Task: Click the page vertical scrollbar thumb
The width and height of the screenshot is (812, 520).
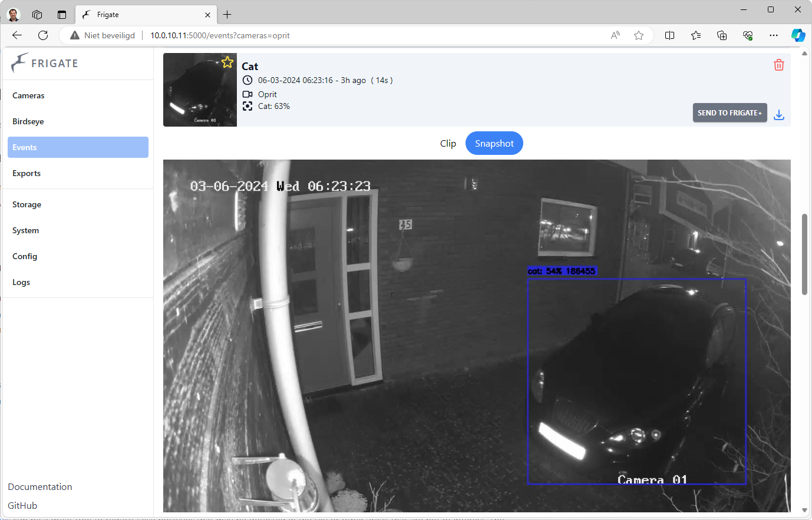Action: [804, 254]
